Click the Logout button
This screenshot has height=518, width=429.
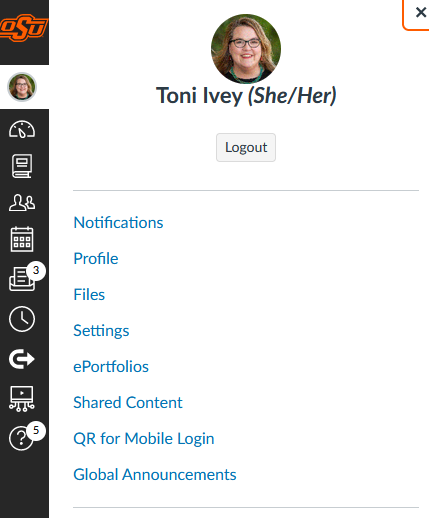[246, 147]
